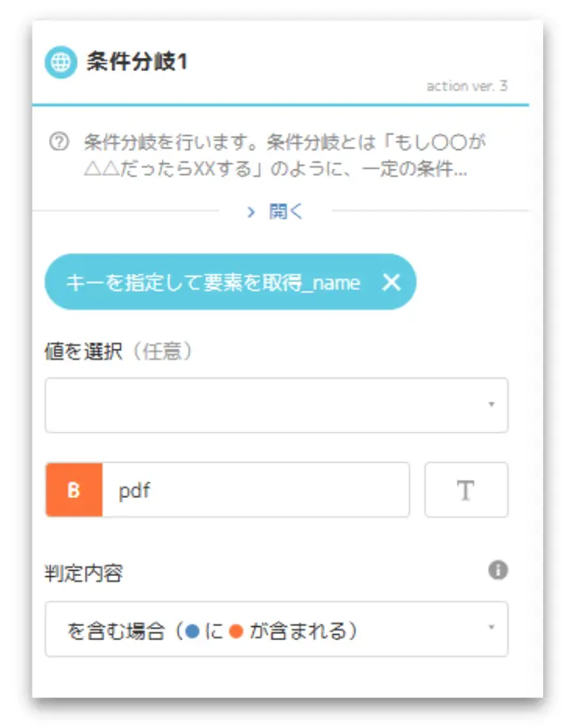
Task: Click the 開く link to expand description
Action: (286, 212)
